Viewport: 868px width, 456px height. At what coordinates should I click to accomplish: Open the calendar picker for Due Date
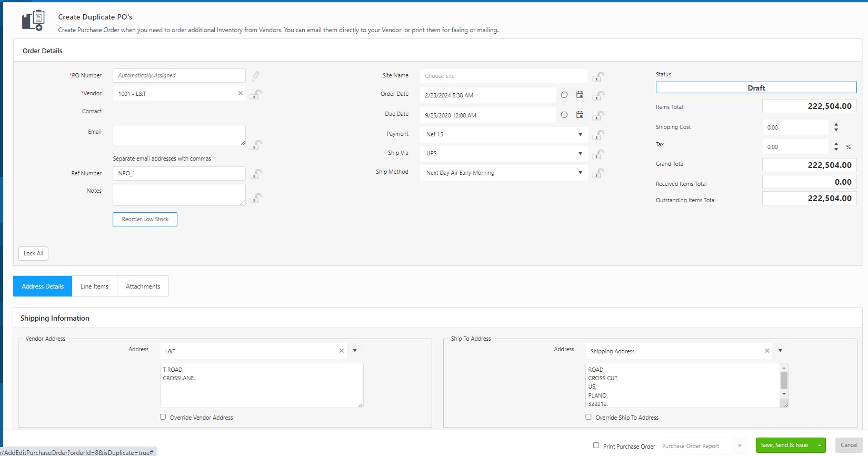[x=580, y=115]
